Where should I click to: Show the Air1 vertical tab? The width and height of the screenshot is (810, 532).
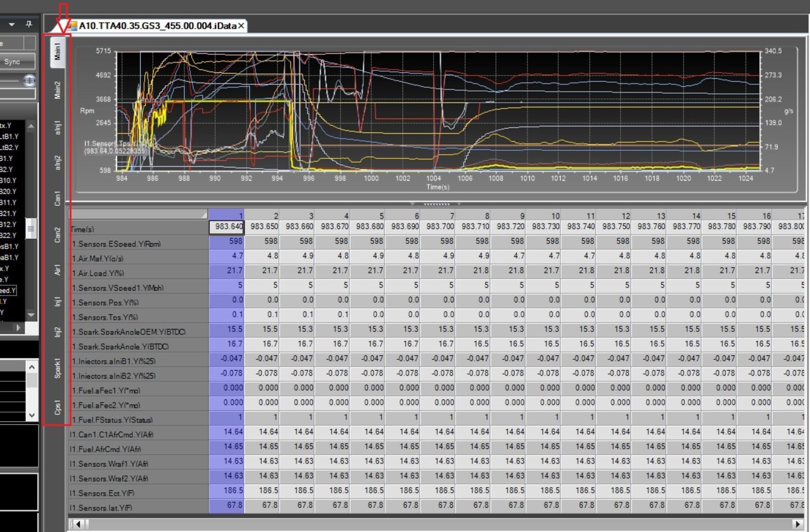(58, 269)
